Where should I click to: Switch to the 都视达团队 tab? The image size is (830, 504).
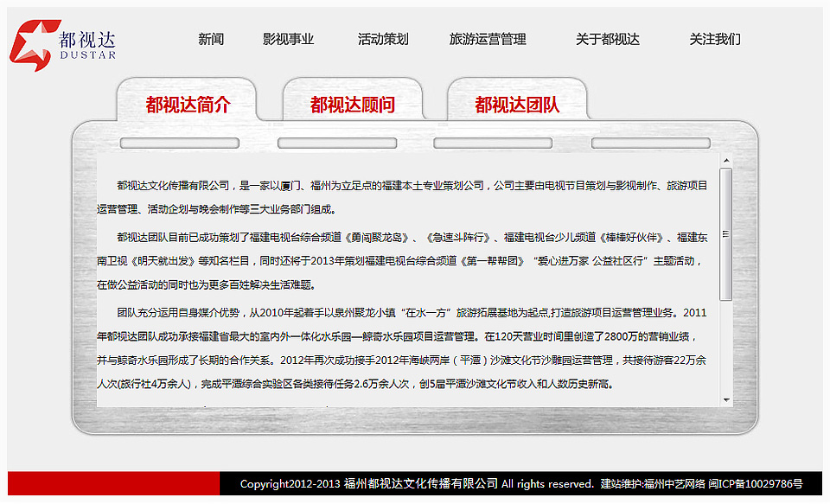point(516,104)
